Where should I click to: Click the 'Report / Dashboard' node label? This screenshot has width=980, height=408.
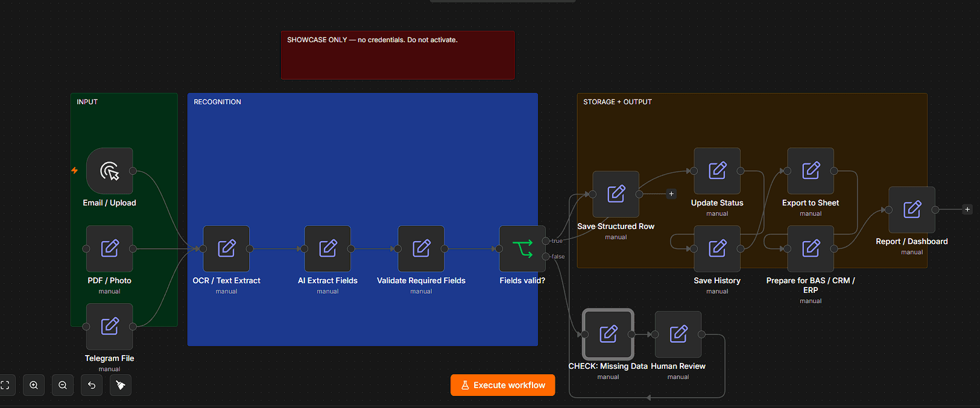pos(912,242)
